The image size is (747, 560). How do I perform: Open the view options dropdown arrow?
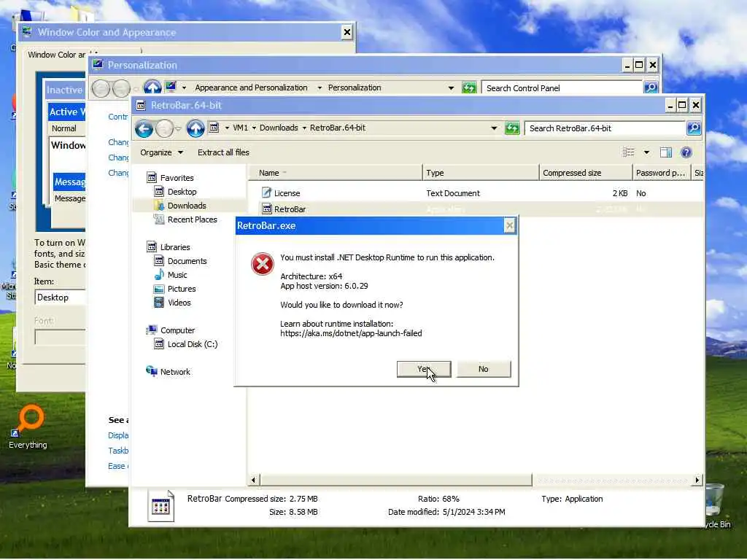click(646, 152)
